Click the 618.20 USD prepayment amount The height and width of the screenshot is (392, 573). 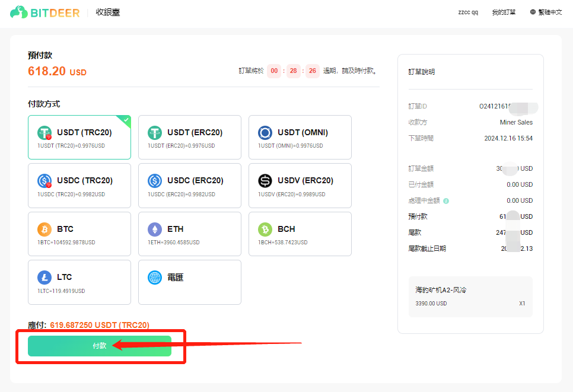[58, 71]
